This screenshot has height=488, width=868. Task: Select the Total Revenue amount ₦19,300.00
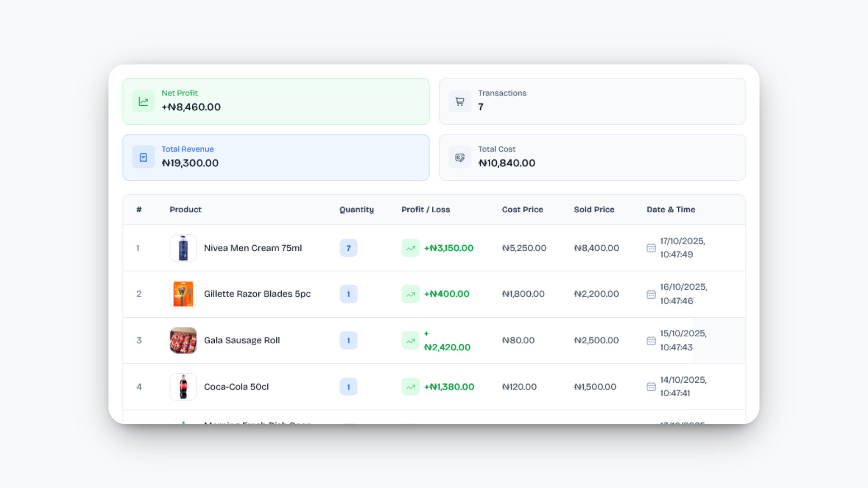[x=190, y=163]
